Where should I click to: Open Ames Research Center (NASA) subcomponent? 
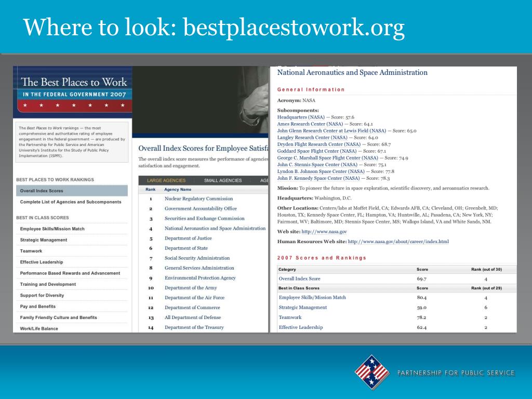[310, 124]
